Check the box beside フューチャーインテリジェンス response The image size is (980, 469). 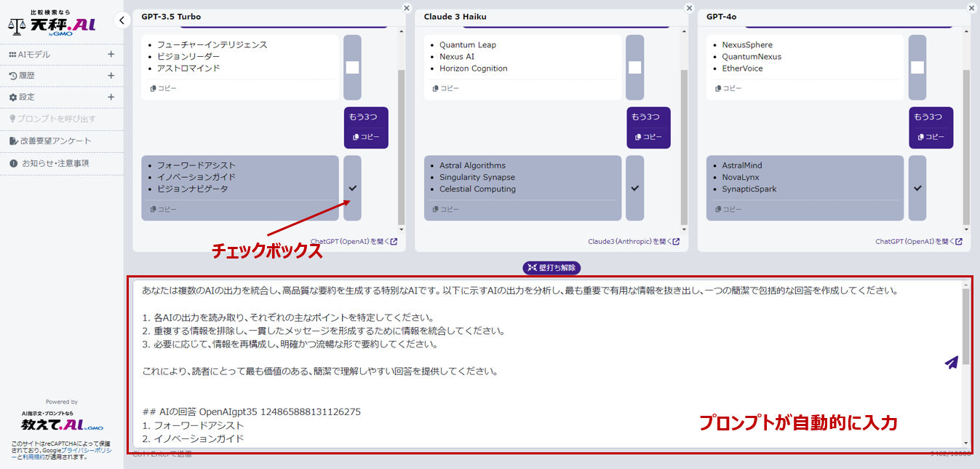352,67
